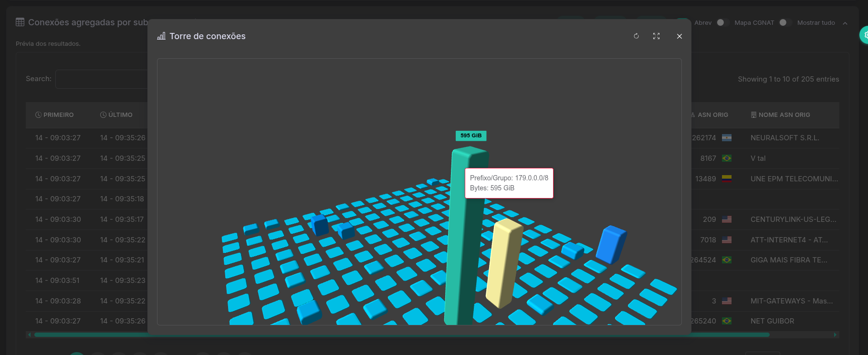
Task: Click the horizontal scrollbar's right arrow
Action: pyautogui.click(x=835, y=335)
